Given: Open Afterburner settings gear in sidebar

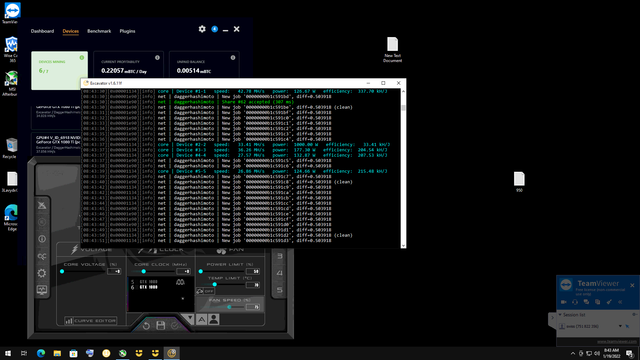Looking at the screenshot, I should coord(42,273).
